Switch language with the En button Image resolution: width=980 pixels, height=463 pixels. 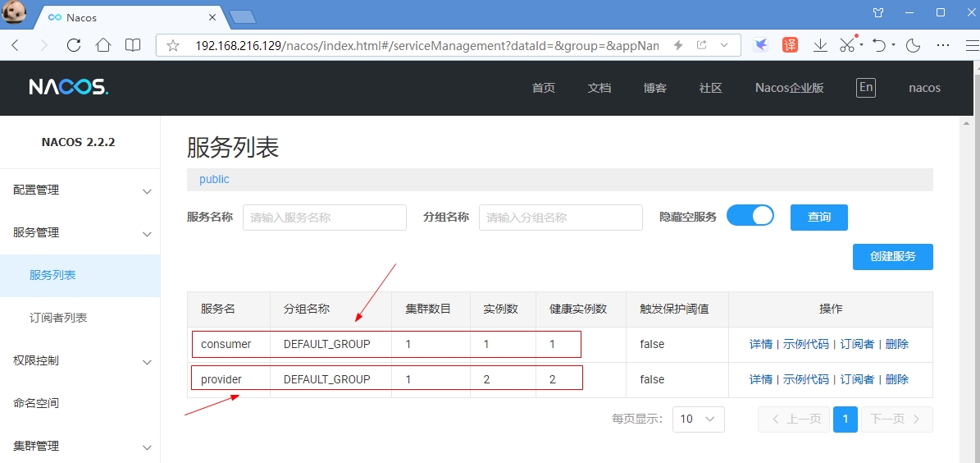pos(866,87)
